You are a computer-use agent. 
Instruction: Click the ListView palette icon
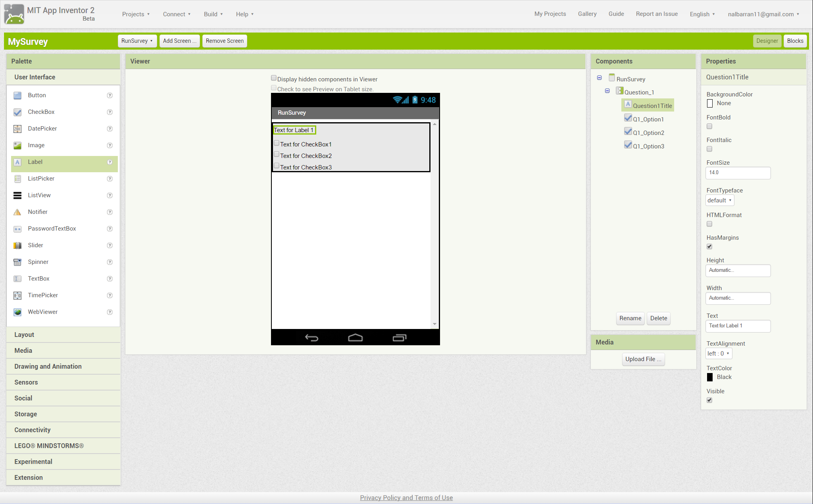click(x=17, y=195)
